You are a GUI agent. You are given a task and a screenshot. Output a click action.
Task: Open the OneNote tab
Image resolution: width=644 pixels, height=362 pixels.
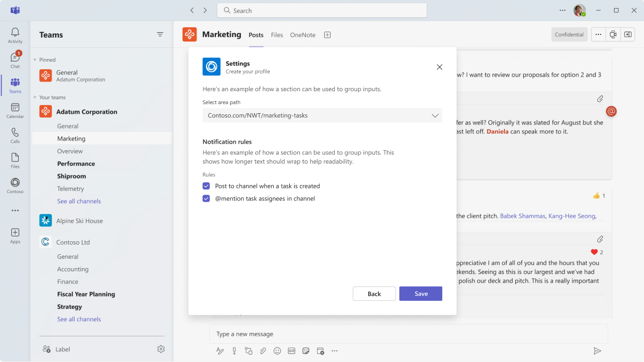point(303,35)
